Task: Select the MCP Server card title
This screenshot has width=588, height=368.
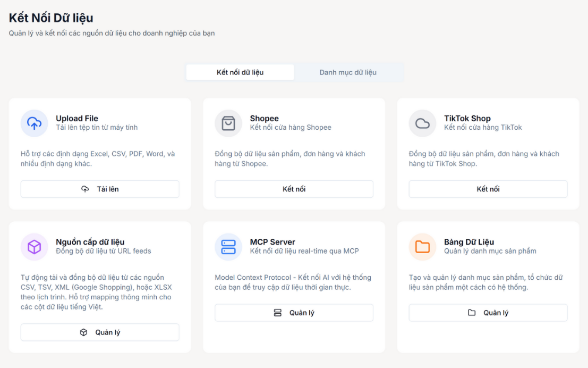Action: point(272,242)
